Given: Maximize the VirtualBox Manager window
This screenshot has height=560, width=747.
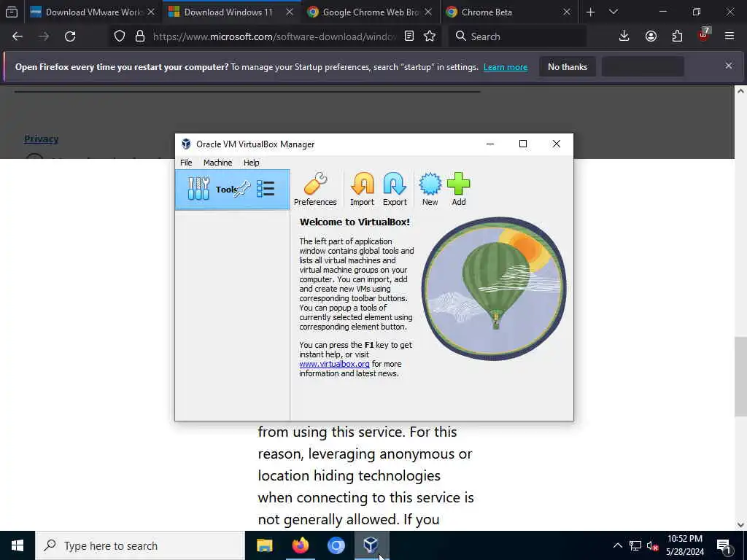Looking at the screenshot, I should pyautogui.click(x=522, y=144).
